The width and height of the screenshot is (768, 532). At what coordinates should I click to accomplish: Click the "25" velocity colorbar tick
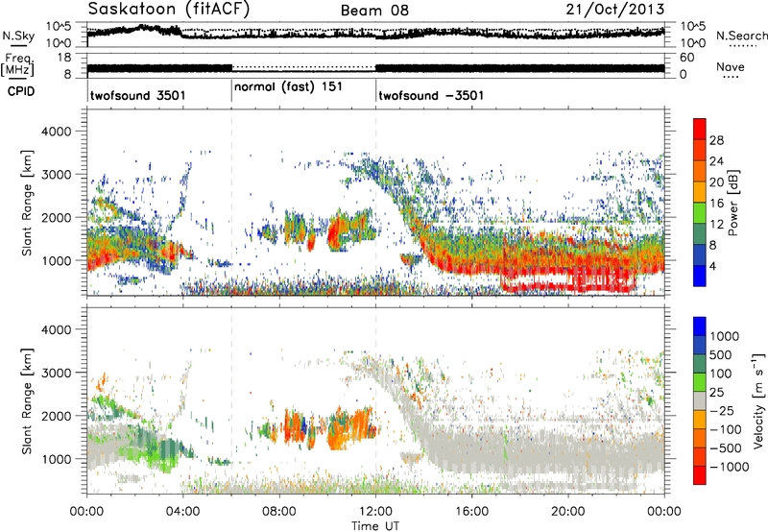[716, 393]
